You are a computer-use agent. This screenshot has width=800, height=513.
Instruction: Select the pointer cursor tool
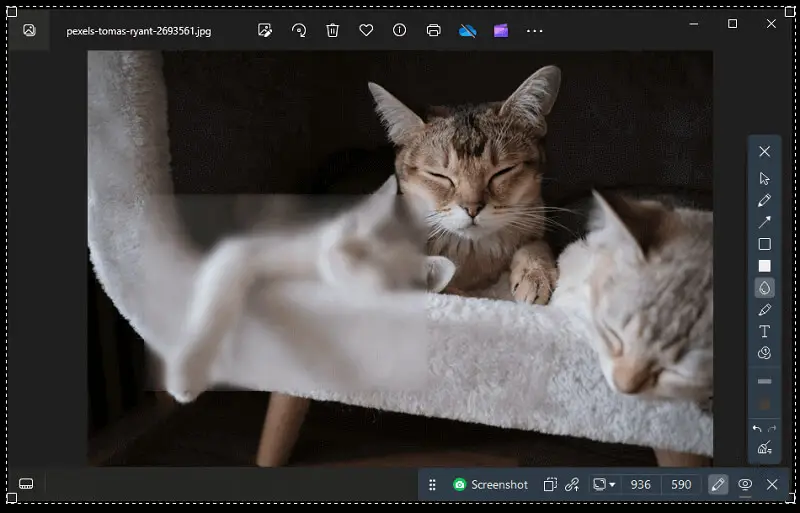click(764, 178)
